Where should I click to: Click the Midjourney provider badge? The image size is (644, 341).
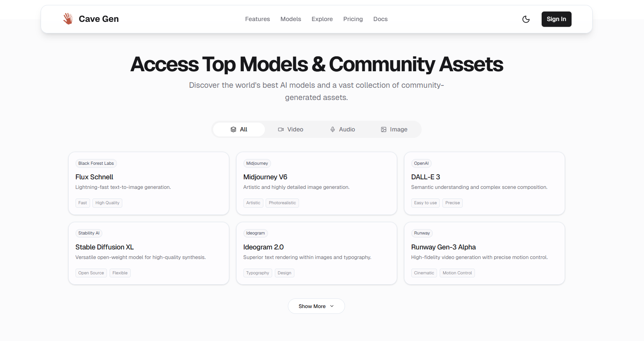257,163
